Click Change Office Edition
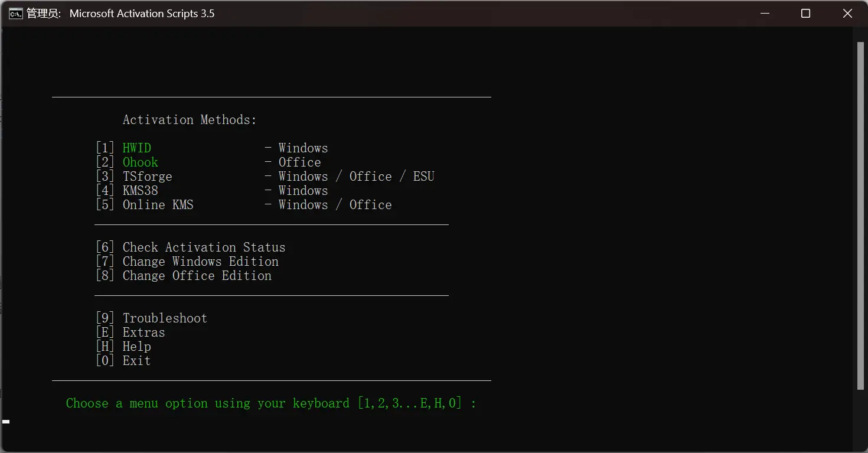Viewport: 868px width, 453px height. (x=197, y=276)
